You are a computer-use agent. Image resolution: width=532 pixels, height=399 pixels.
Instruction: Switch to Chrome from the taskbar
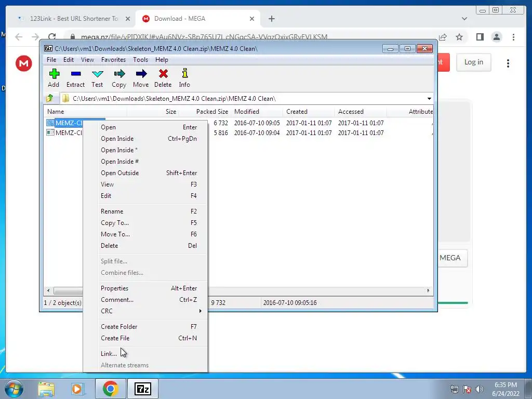point(110,389)
